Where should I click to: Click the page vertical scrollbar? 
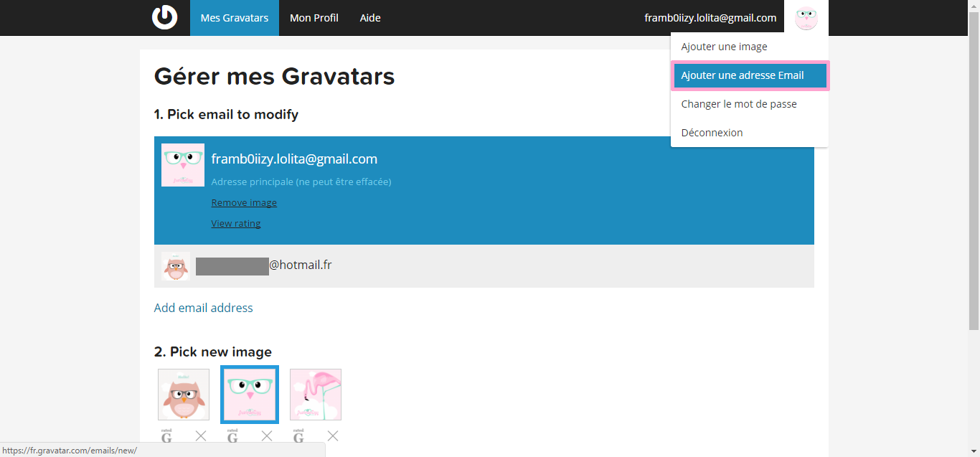tap(974, 172)
